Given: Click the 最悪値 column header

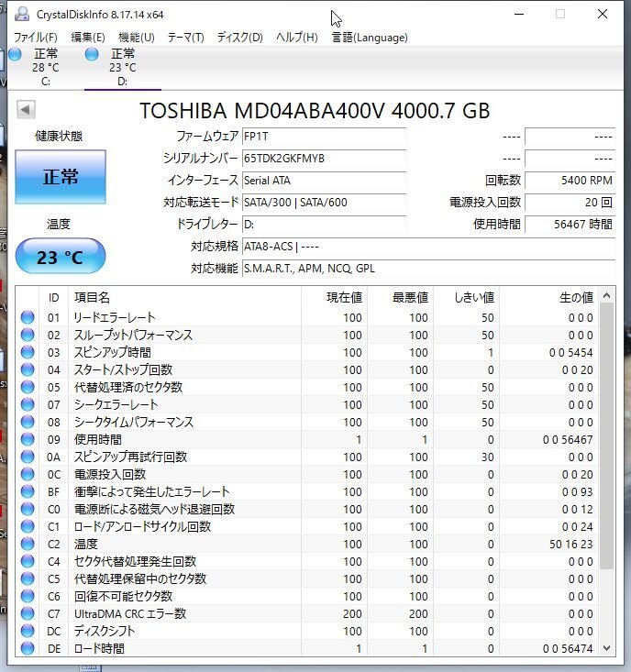Looking at the screenshot, I should pyautogui.click(x=401, y=297).
